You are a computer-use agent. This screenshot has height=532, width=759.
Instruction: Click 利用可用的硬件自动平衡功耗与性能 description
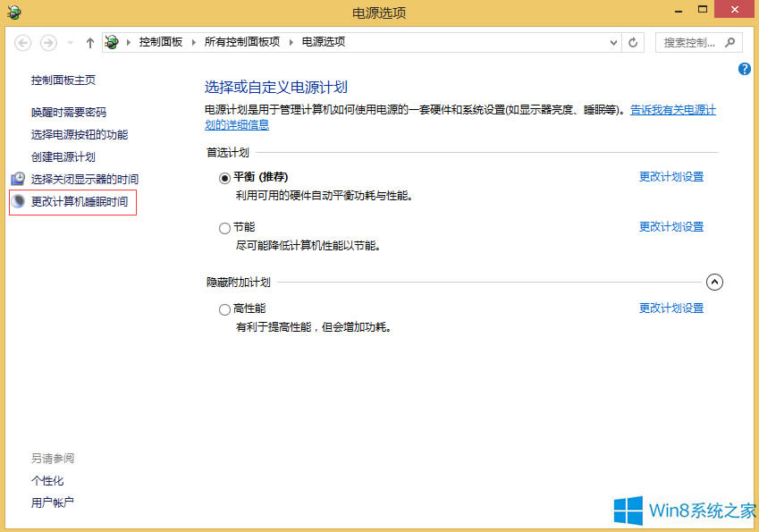324,196
